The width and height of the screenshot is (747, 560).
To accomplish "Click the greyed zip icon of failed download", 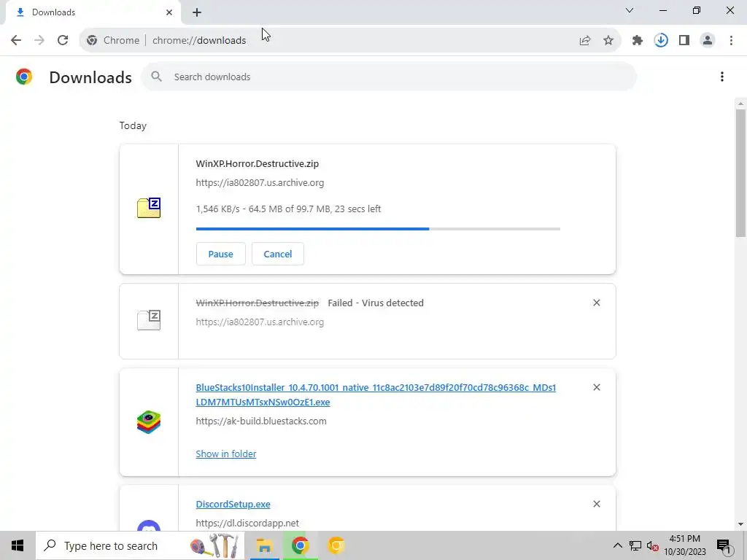I will pos(149,320).
